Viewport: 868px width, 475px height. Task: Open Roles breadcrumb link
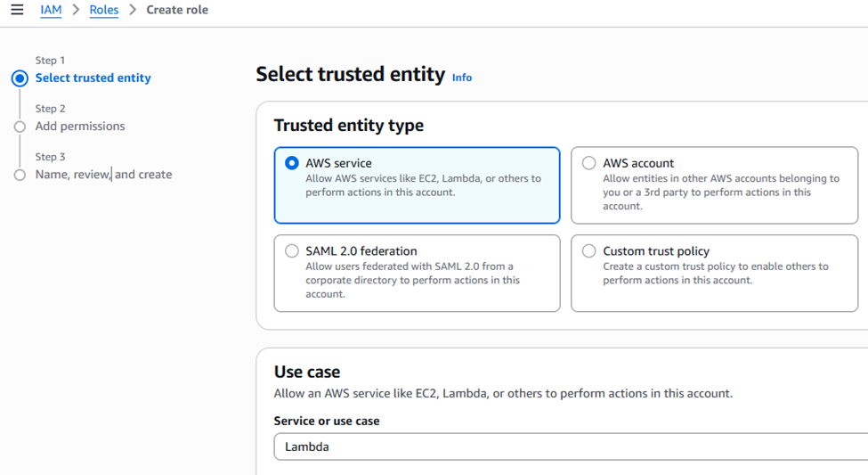click(104, 10)
